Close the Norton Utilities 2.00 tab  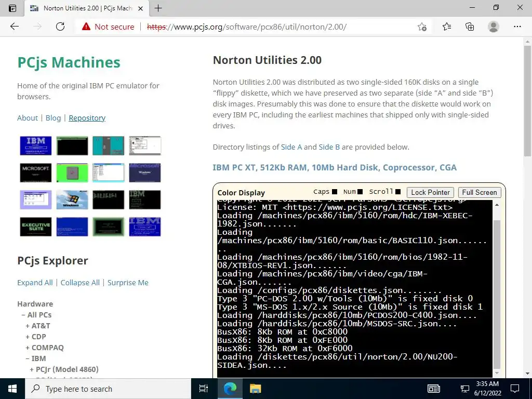click(x=140, y=8)
